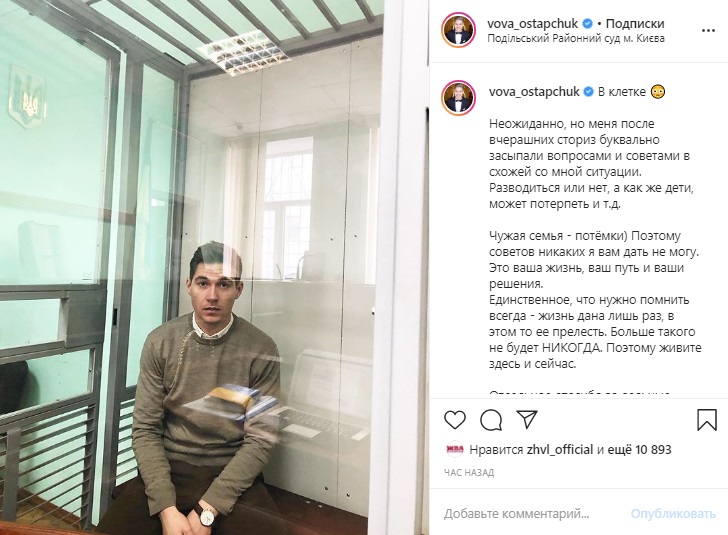The height and width of the screenshot is (535, 728).
Task: Open vova_ostapchuk username in caption
Action: [x=534, y=91]
